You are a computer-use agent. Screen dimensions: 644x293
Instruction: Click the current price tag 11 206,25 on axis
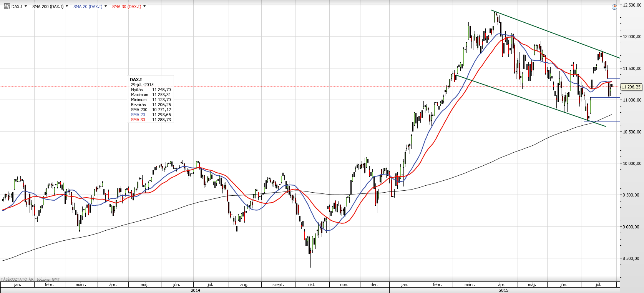(631, 87)
